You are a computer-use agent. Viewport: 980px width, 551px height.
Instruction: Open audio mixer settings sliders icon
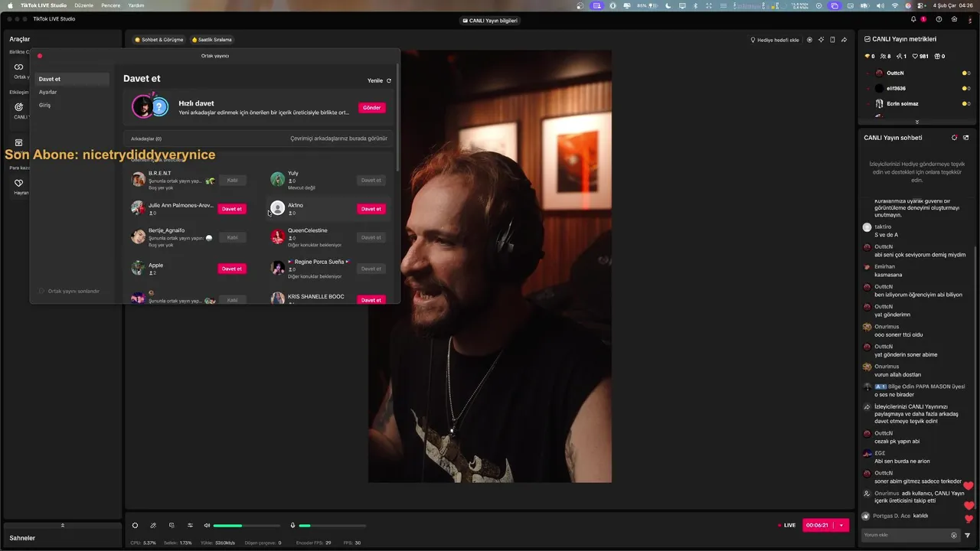pyautogui.click(x=190, y=525)
